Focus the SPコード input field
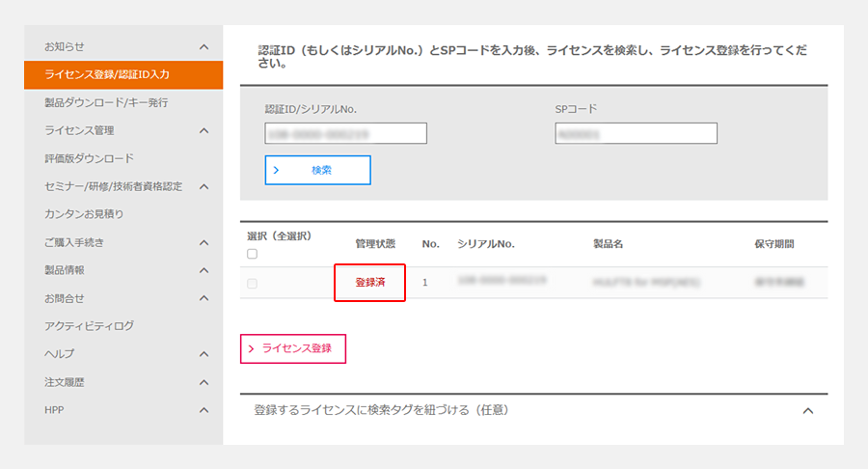This screenshot has width=868, height=469. coord(636,133)
